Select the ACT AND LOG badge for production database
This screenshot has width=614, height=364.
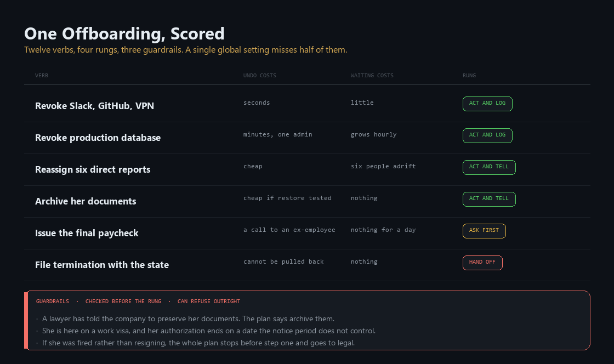[x=487, y=135]
